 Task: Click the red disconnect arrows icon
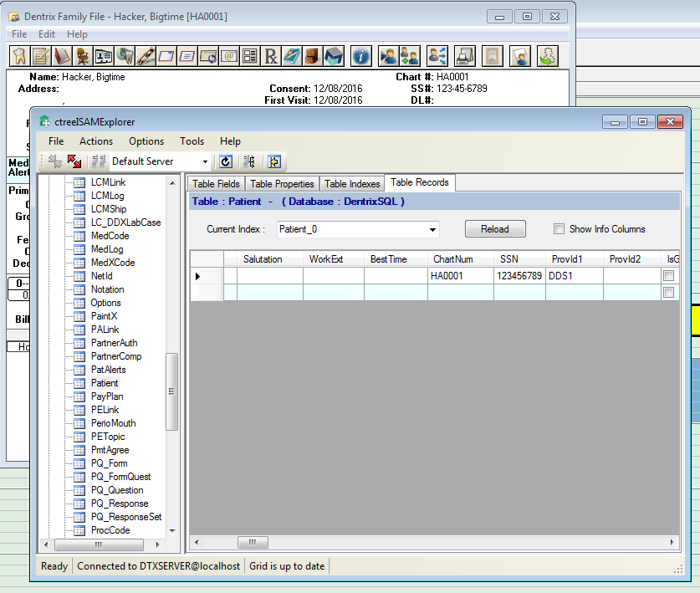coord(74,161)
